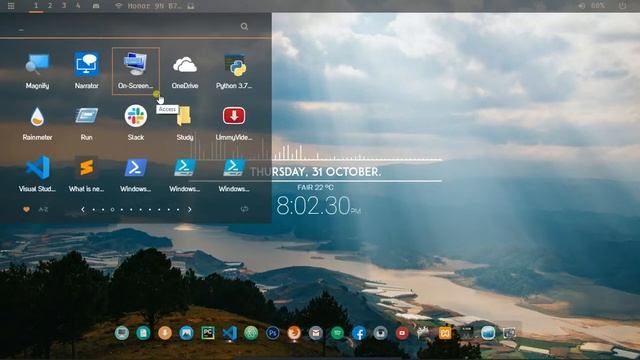This screenshot has width=640, height=360.
Task: Click the volume speaker icon in top bar
Action: 582,6
